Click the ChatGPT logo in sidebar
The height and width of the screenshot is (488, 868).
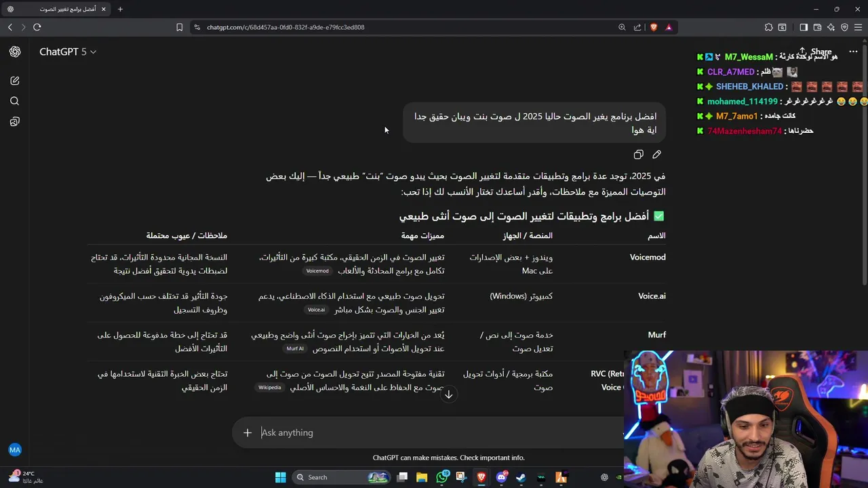point(15,52)
